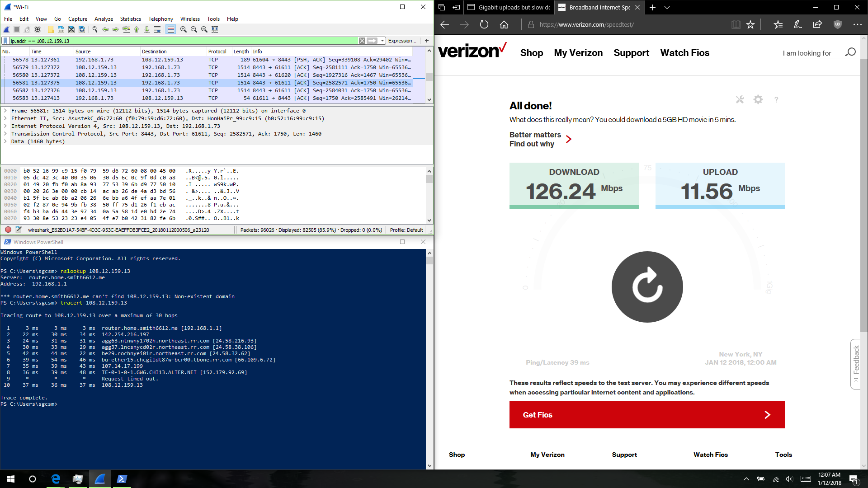Image resolution: width=868 pixels, height=488 pixels.
Task: Click the Verizon Shop header link
Action: (532, 53)
